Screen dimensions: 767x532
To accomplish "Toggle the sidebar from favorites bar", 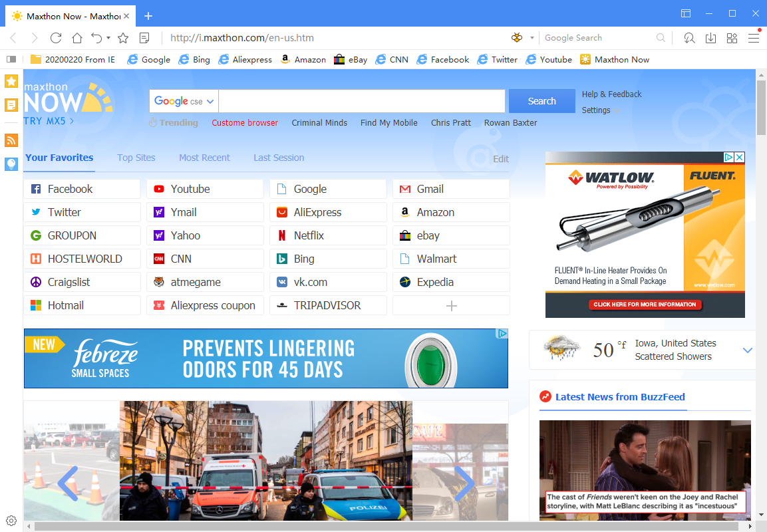I will tap(11, 59).
